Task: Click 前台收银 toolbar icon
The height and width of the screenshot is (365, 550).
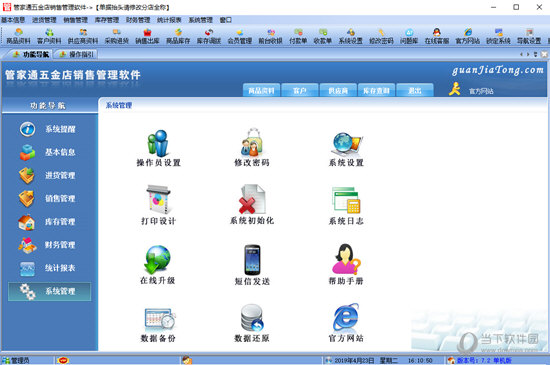Action: pyautogui.click(x=270, y=37)
